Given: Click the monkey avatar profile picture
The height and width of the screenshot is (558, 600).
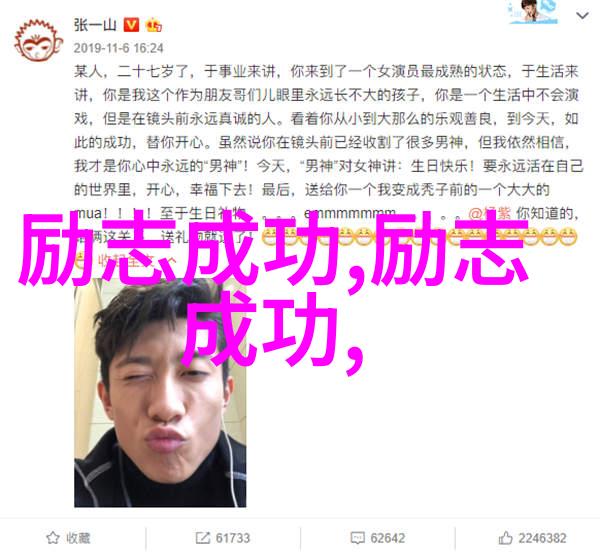Looking at the screenshot, I should coord(38,40).
